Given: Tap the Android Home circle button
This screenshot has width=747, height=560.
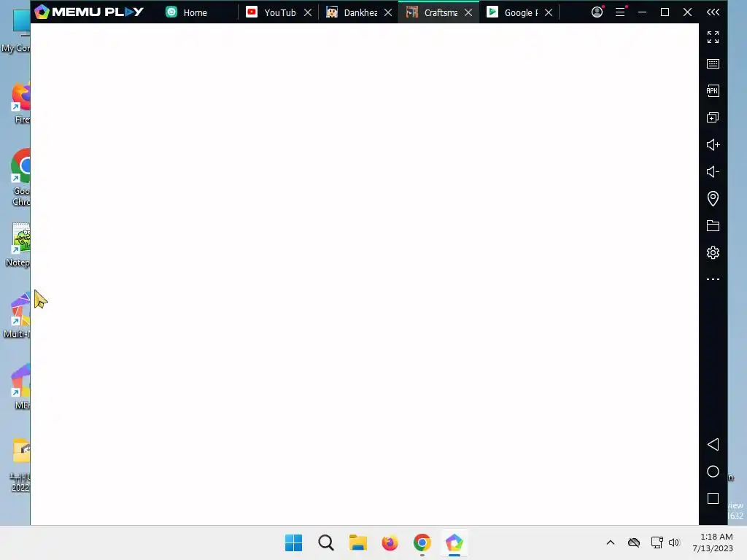Looking at the screenshot, I should point(713,472).
